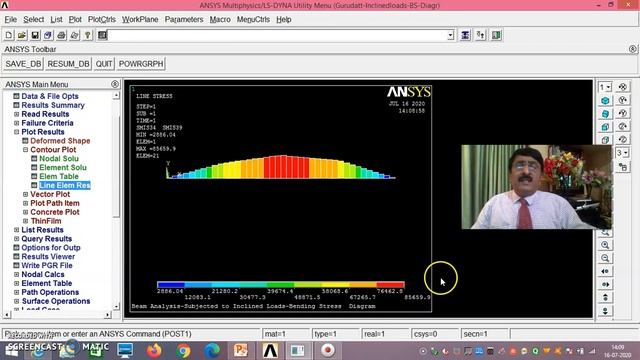Viewport: 640px width, 360px height.
Task: Click the SAVE_DB button
Action: (23, 64)
